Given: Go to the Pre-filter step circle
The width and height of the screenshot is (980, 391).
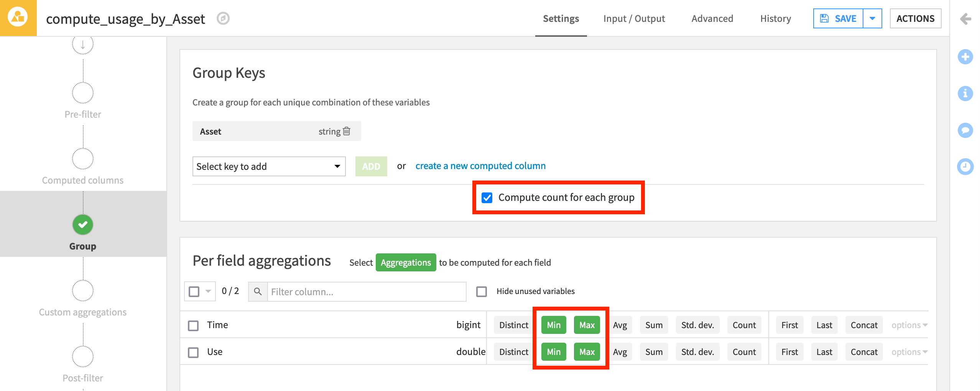Looking at the screenshot, I should point(83,93).
